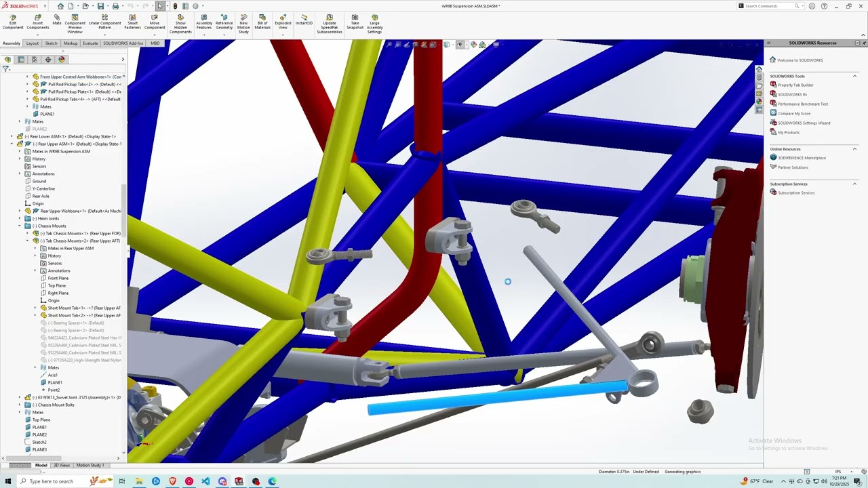This screenshot has width=868, height=488.
Task: Select Rear Axle plane in tree
Action: tap(37, 196)
